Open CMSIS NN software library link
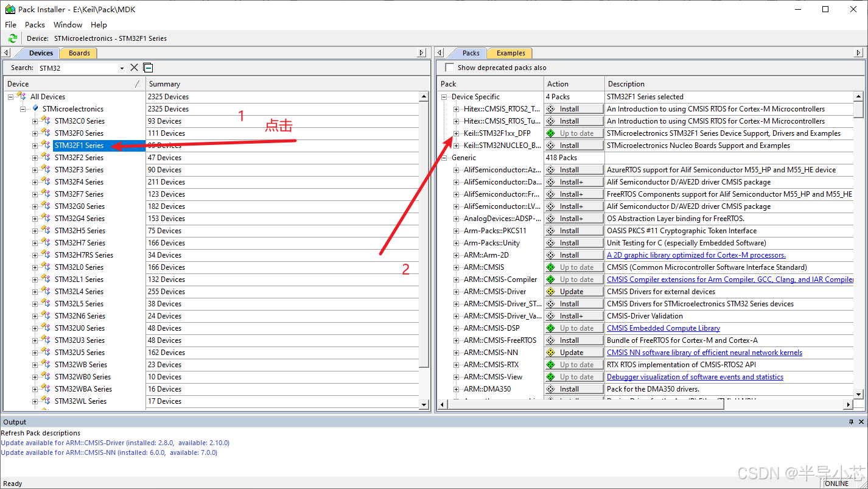 click(x=704, y=353)
